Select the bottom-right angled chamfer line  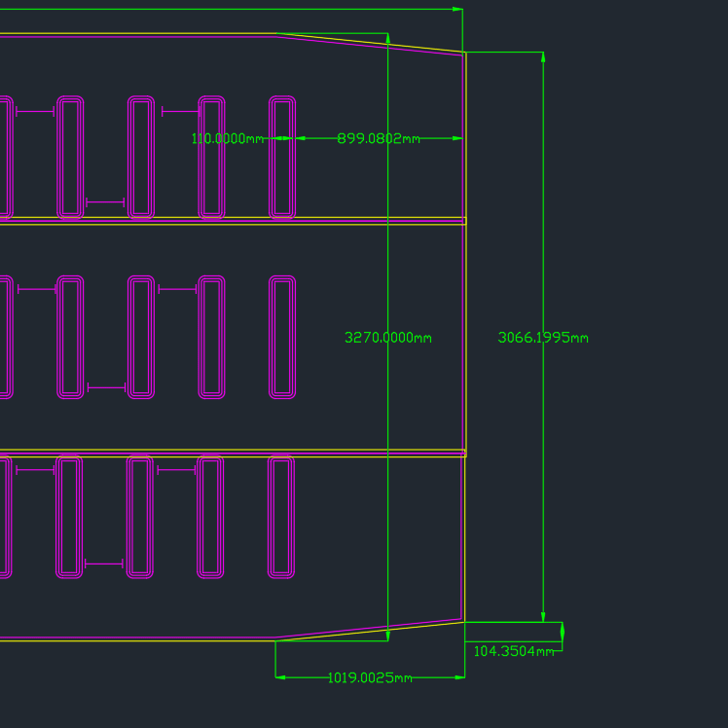(370, 631)
